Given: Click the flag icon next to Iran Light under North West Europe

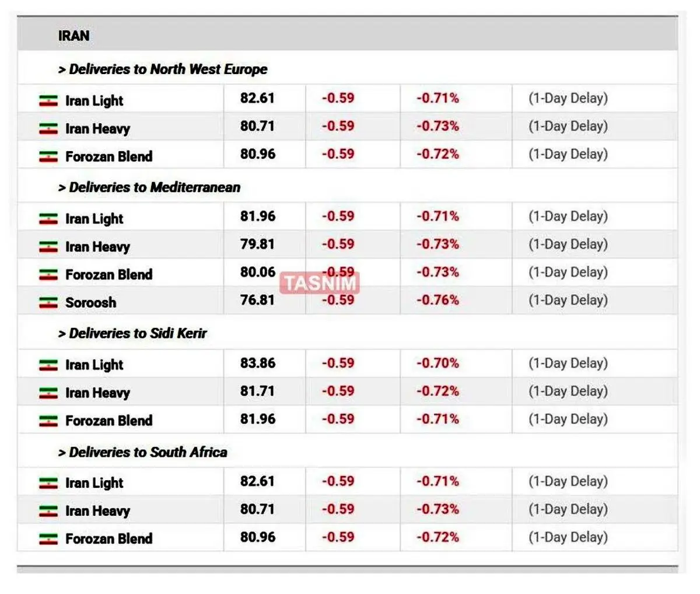Looking at the screenshot, I should click(48, 100).
